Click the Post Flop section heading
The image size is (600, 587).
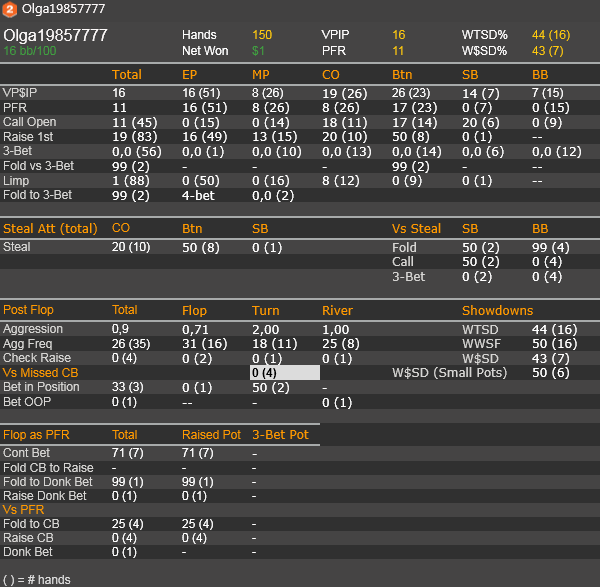pyautogui.click(x=28, y=310)
